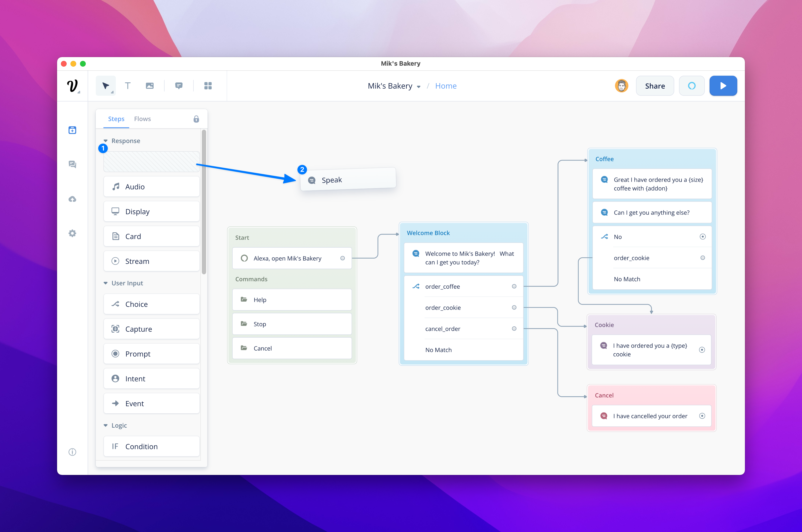Screen dimensions: 802x532
Task: Open the templates grid icon
Action: (x=208, y=86)
